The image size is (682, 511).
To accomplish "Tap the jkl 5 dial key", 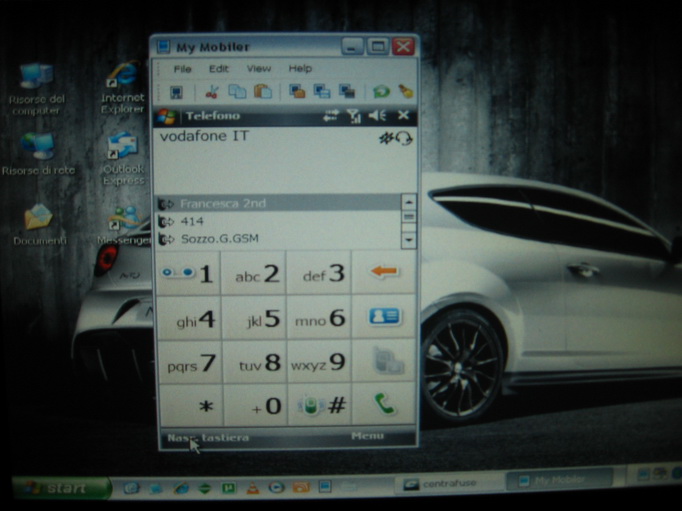I will 254,318.
